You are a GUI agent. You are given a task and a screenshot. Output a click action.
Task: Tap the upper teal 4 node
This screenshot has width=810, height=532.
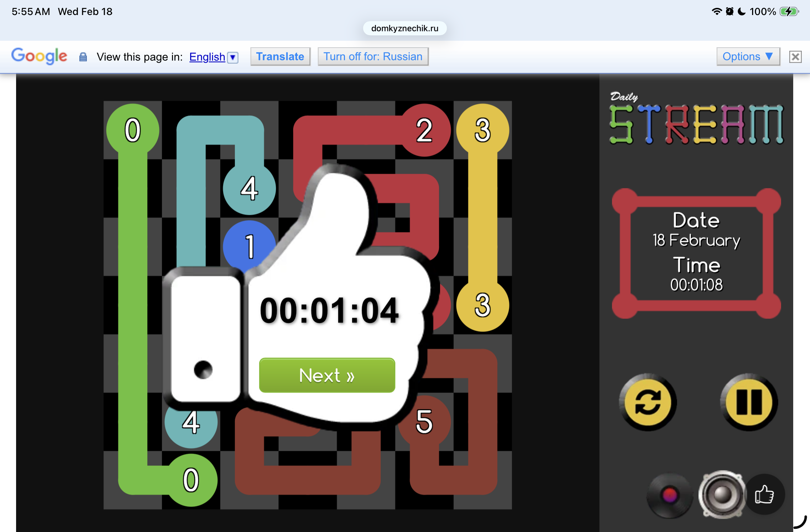pyautogui.click(x=249, y=188)
